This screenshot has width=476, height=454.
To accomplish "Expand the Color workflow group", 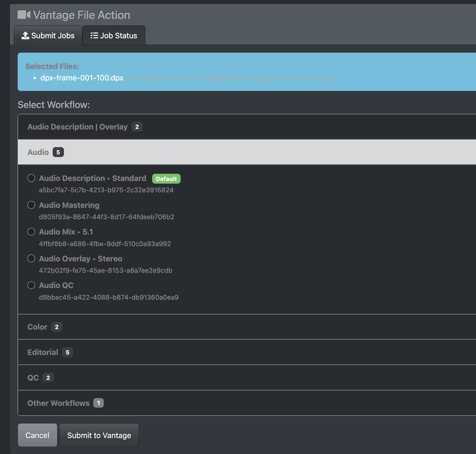I will click(247, 327).
